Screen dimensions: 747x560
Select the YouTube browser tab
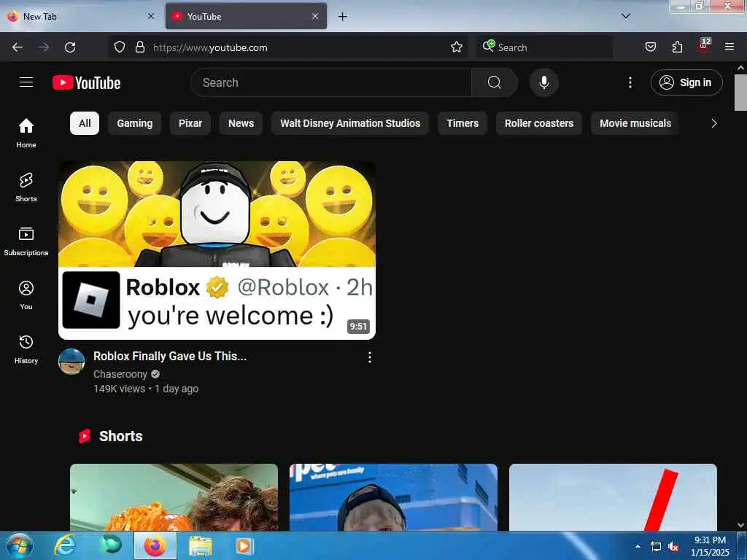246,17
